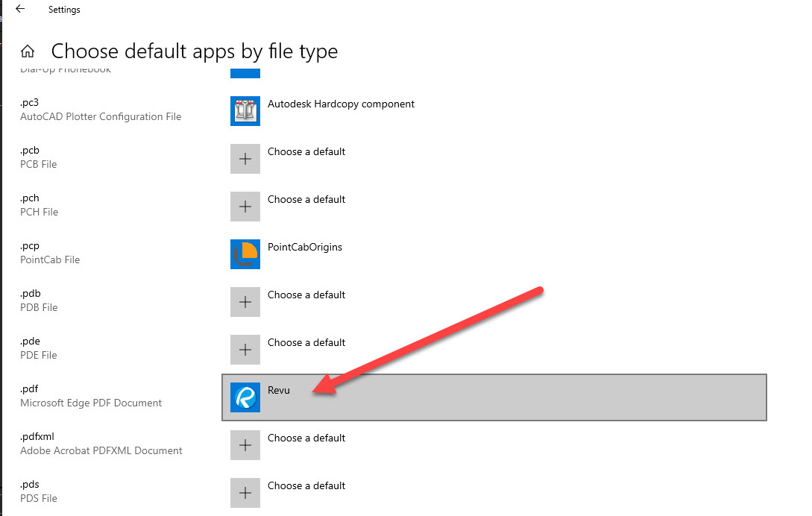The image size is (812, 516).
Task: Click the .pds extension text
Action: 30,485
